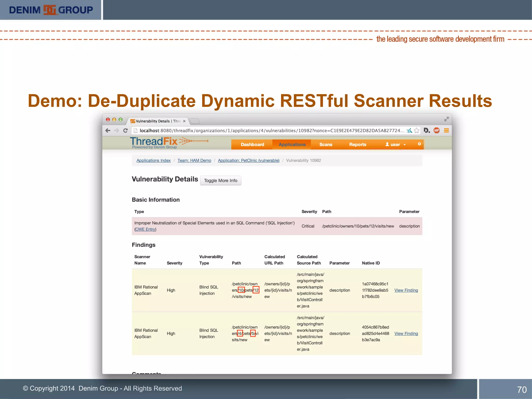Click the 'Vulnerability 10982' breadcrumb text

pyautogui.click(x=303, y=161)
